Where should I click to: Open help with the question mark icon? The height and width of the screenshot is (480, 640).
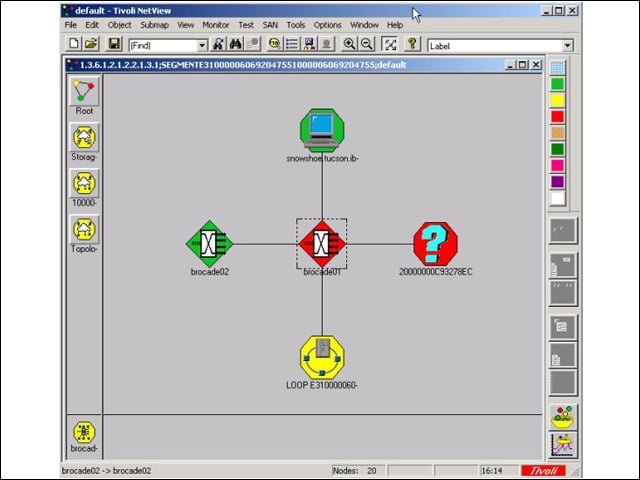click(412, 44)
